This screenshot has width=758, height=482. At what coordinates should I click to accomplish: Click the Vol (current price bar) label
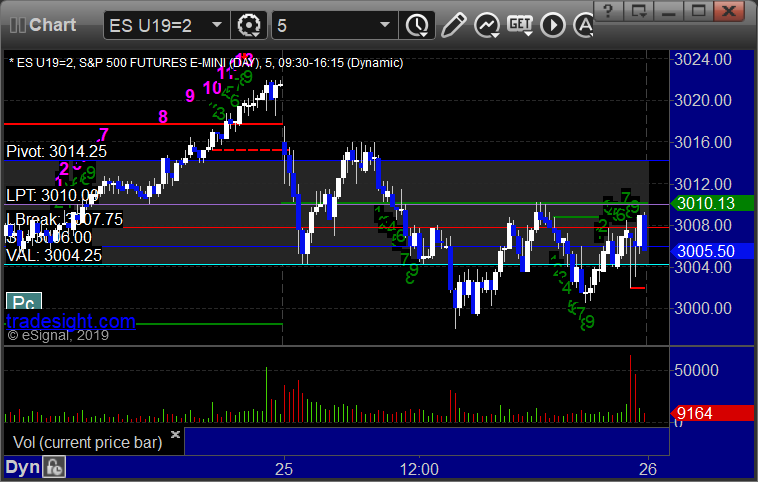[87, 442]
